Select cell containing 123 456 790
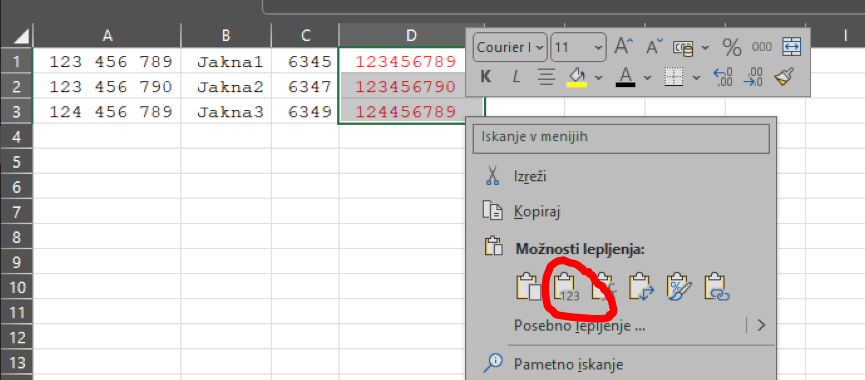 pos(107,87)
